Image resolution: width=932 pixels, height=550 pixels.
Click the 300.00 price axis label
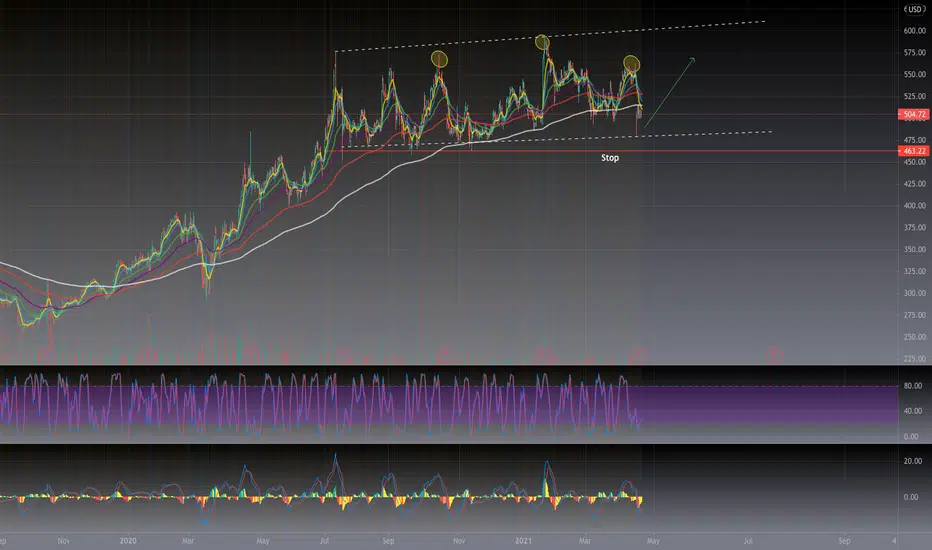tap(914, 293)
